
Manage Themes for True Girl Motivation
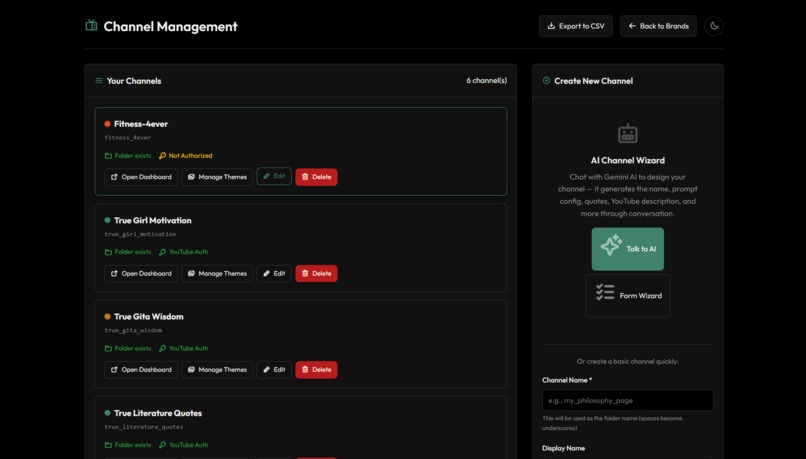[217, 273]
